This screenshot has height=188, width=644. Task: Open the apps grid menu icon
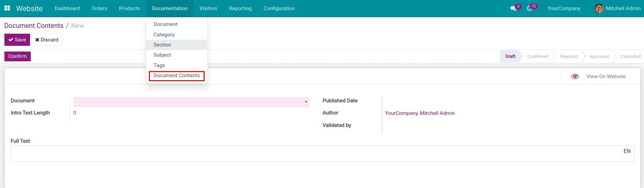7,8
